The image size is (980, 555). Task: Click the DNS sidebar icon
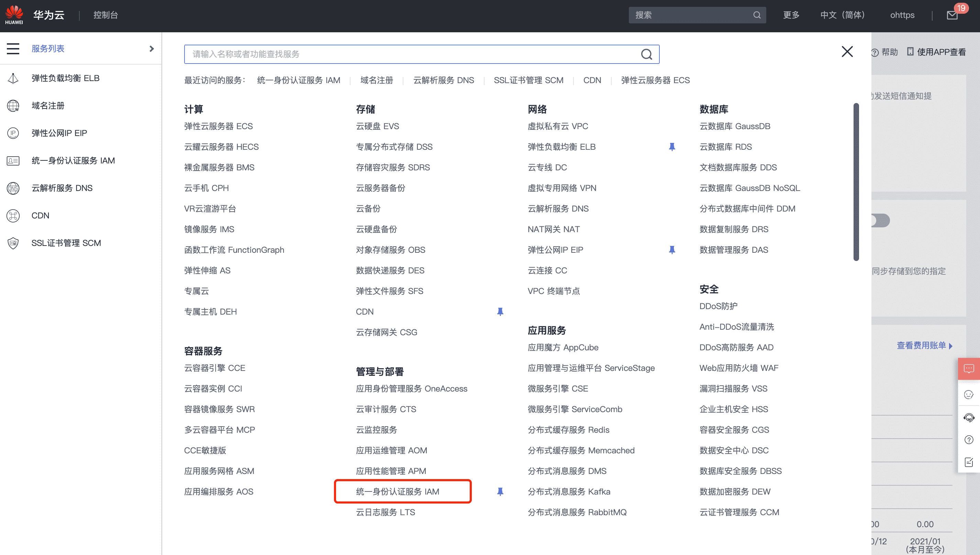[13, 188]
